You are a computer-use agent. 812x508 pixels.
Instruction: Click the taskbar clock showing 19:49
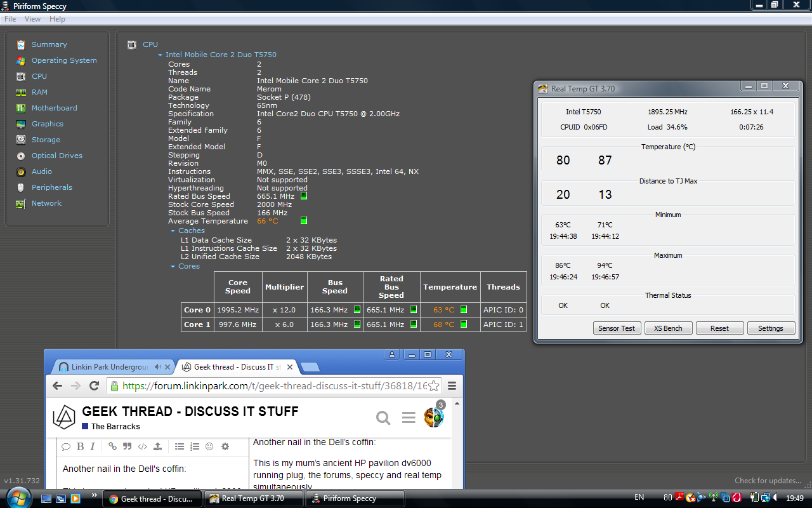[x=794, y=498]
